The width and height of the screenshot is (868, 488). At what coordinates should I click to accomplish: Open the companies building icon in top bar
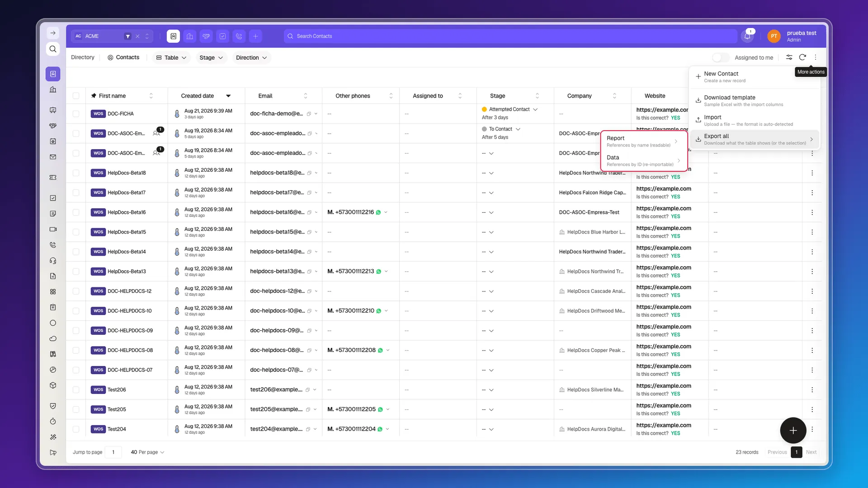[190, 36]
